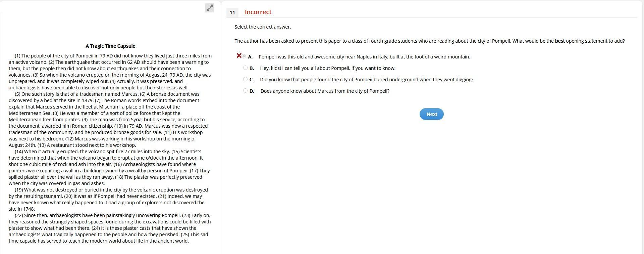Select radio button for answer C
This screenshot has width=644, height=254.
245,79
